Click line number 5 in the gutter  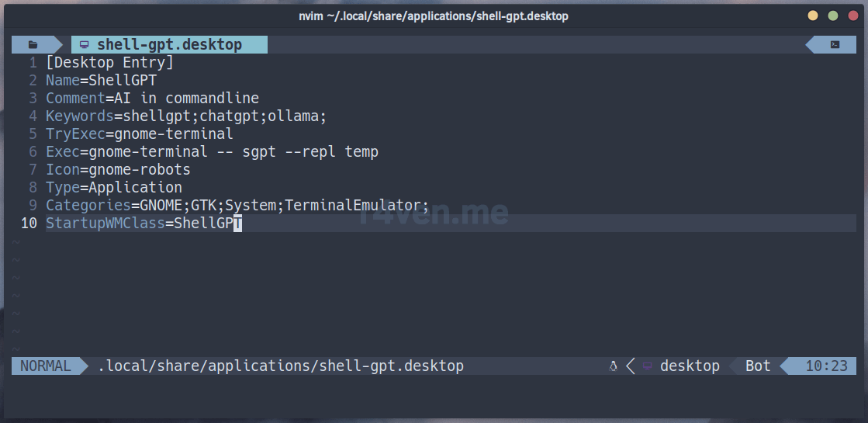click(x=33, y=134)
